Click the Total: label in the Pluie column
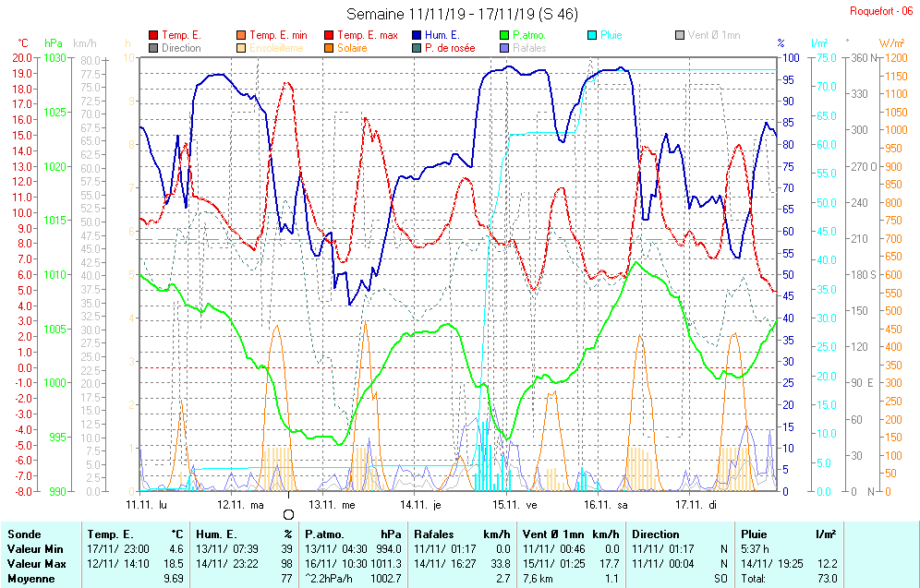920x588 pixels. point(754,579)
